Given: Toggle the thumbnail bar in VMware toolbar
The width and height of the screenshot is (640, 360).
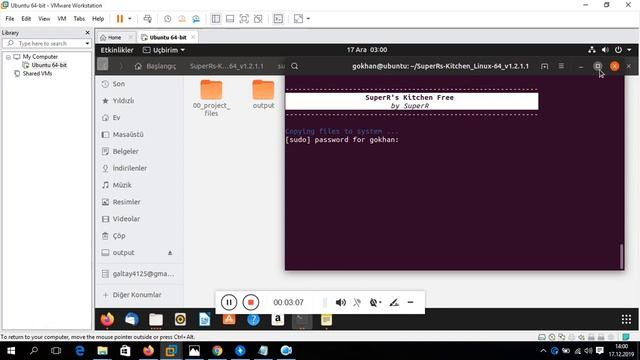Looking at the screenshot, I should pyautogui.click(x=230, y=19).
